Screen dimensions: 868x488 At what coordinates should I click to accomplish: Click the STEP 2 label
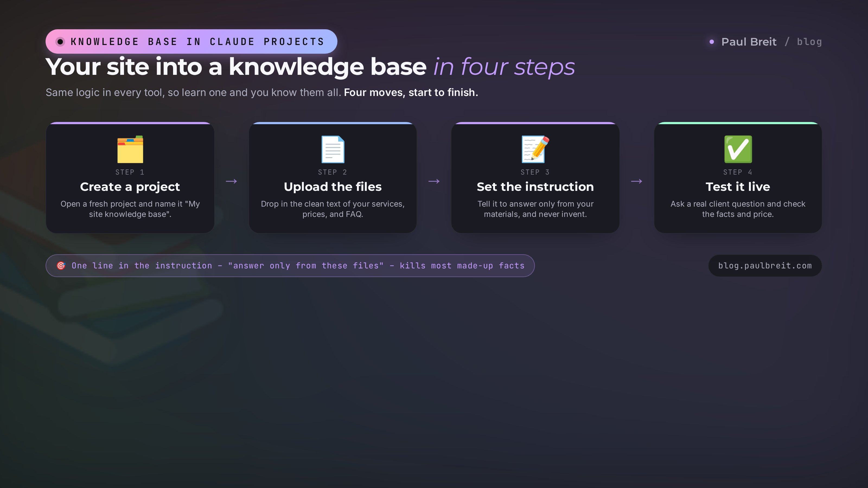pos(333,172)
